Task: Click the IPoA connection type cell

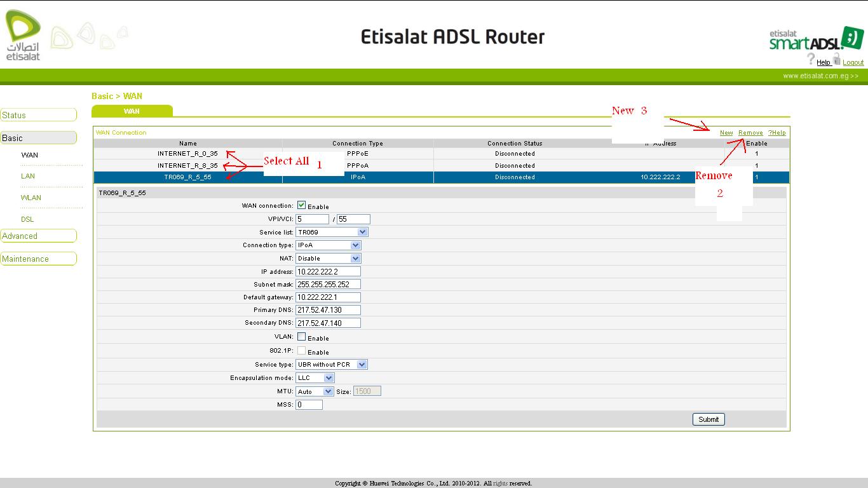Action: coord(358,177)
